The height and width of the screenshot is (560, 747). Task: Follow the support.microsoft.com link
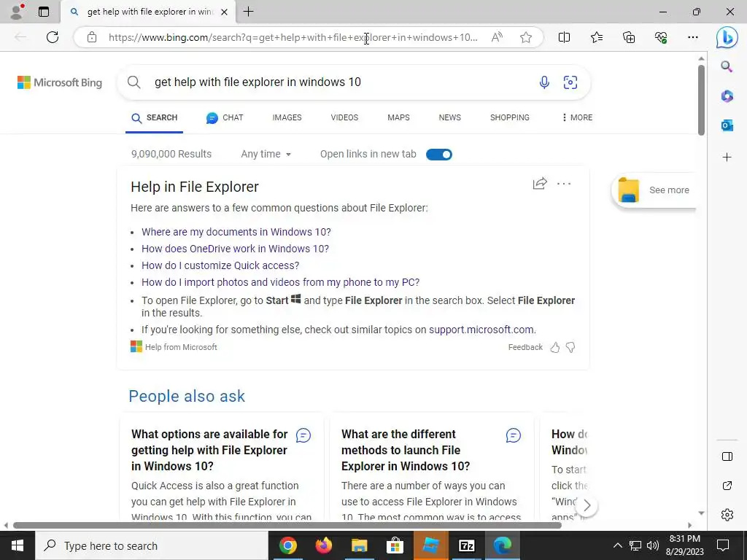point(481,330)
